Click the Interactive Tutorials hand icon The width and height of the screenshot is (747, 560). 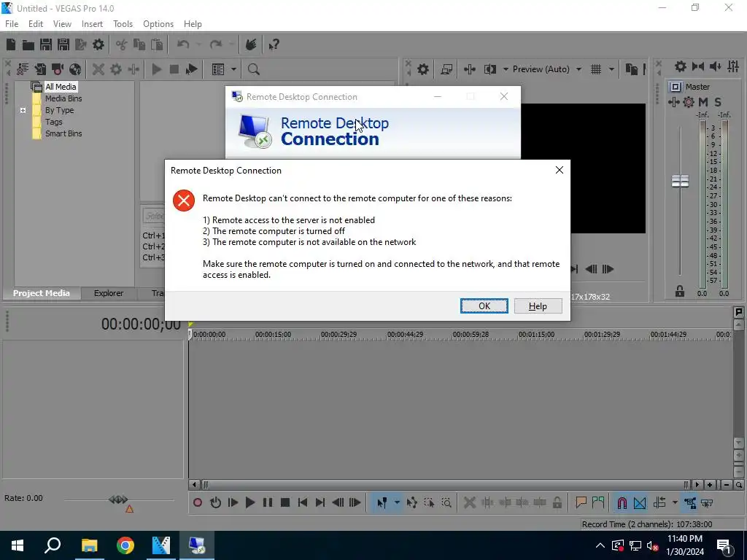click(251, 44)
